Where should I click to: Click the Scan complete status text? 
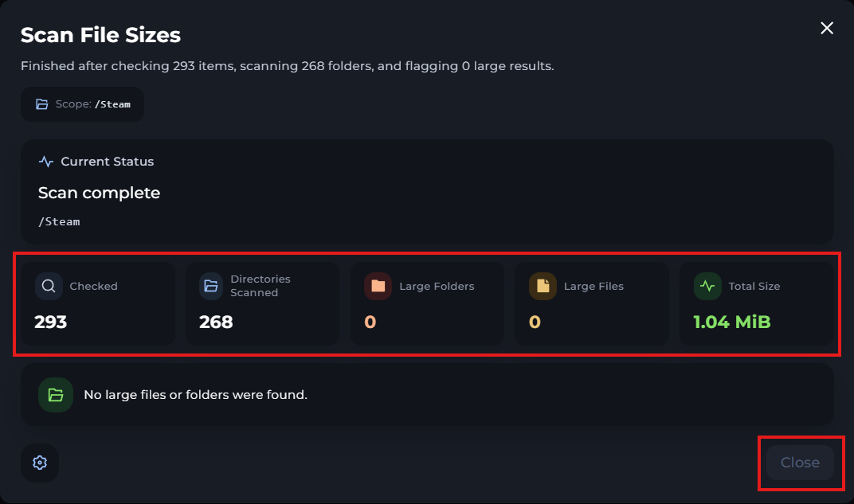[99, 193]
